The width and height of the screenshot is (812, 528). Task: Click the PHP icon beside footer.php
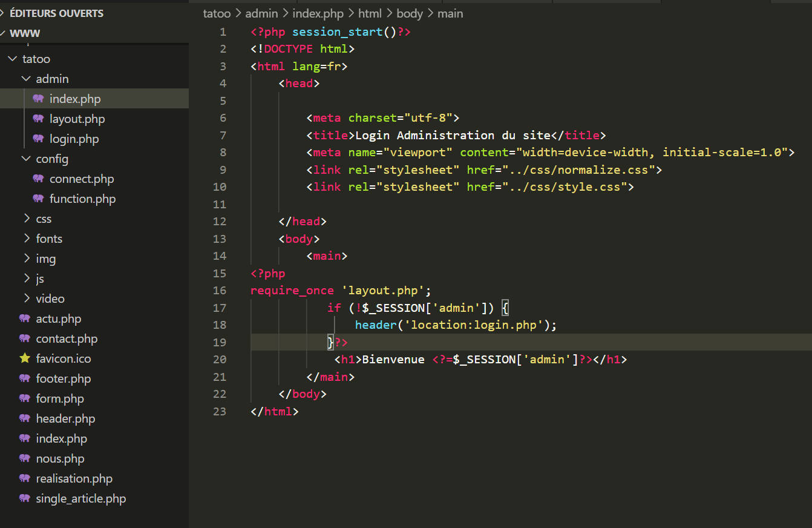coord(25,378)
